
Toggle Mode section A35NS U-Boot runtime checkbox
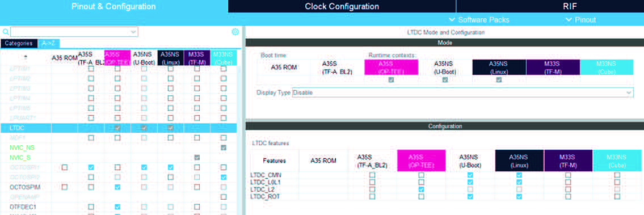coord(445,80)
